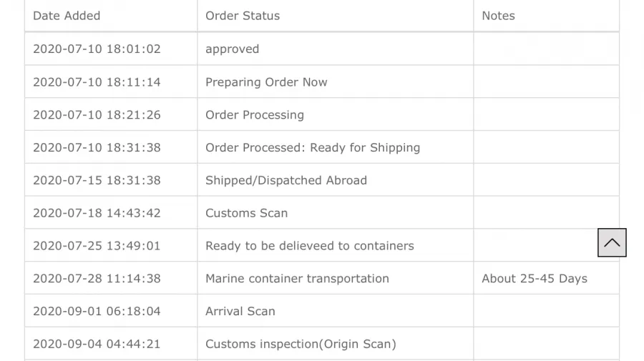This screenshot has width=644, height=361.
Task: Select the date 2020-09-01 06:18:04
Action: pyautogui.click(x=97, y=312)
